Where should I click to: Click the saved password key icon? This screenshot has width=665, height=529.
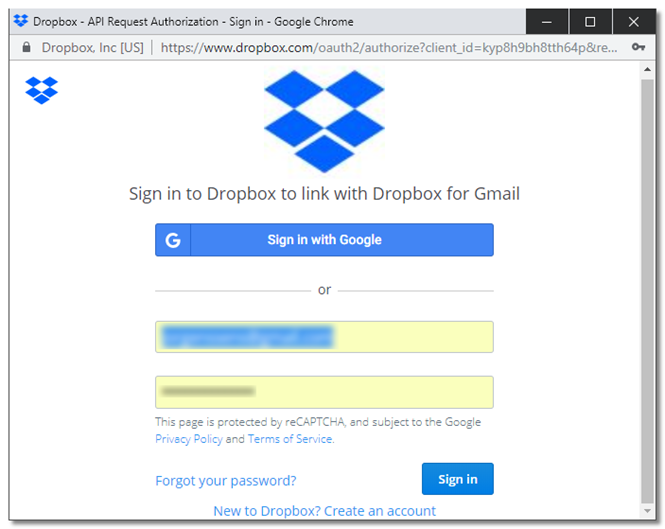638,47
